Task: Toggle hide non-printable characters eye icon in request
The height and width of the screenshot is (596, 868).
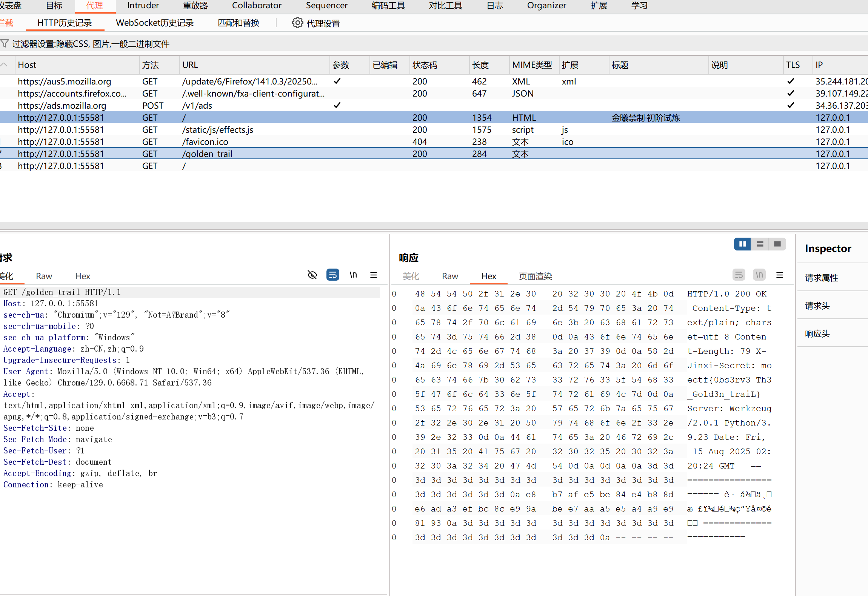Action: pyautogui.click(x=312, y=275)
